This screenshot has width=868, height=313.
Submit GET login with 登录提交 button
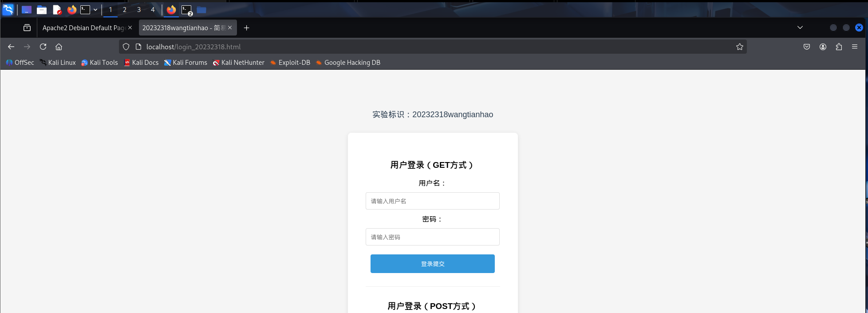(x=433, y=264)
